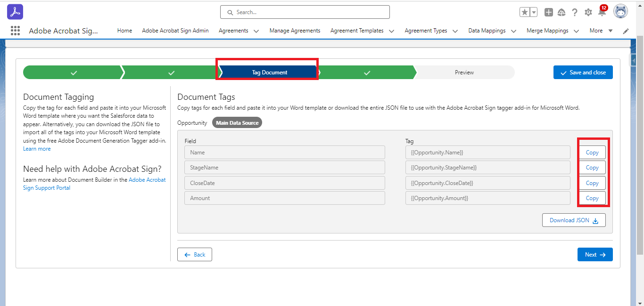This screenshot has height=306, width=644.
Task: Click the Save and close button
Action: (583, 72)
